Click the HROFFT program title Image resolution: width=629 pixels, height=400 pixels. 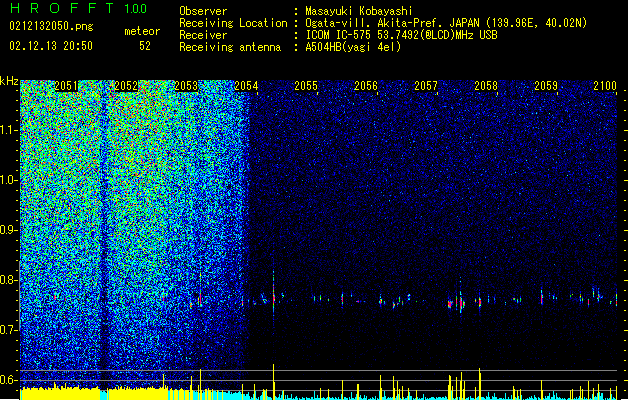click(62, 8)
